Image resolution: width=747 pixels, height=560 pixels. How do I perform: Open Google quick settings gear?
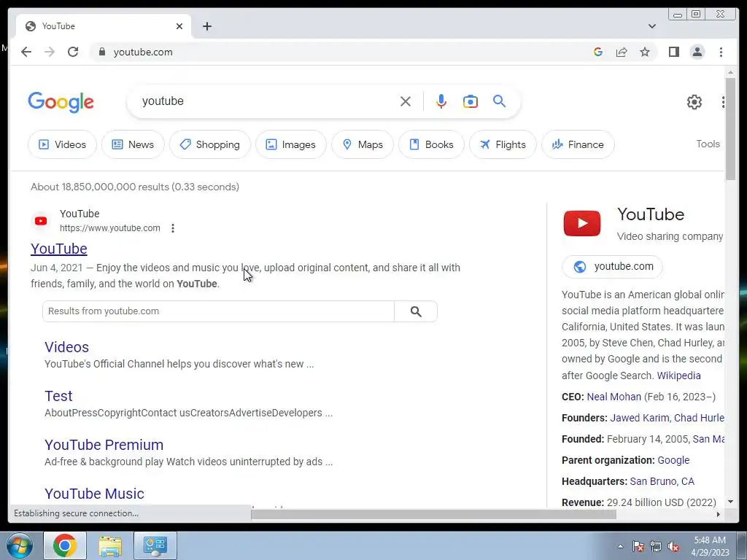(694, 102)
